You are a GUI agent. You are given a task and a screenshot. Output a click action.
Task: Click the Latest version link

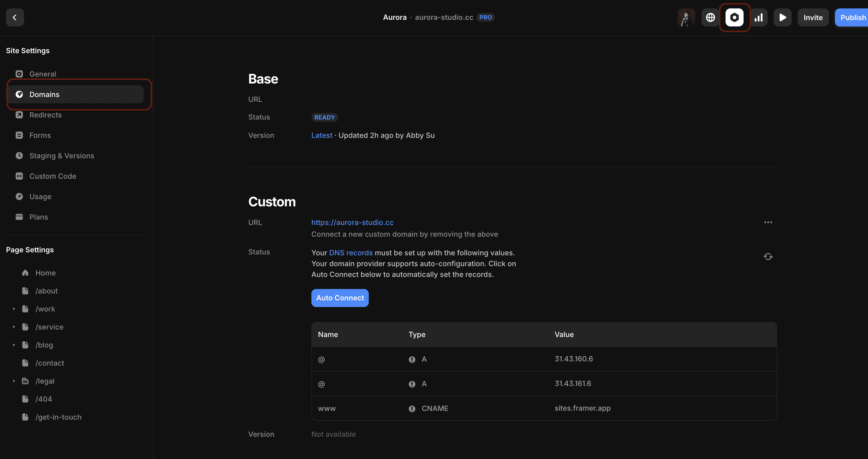coord(322,135)
